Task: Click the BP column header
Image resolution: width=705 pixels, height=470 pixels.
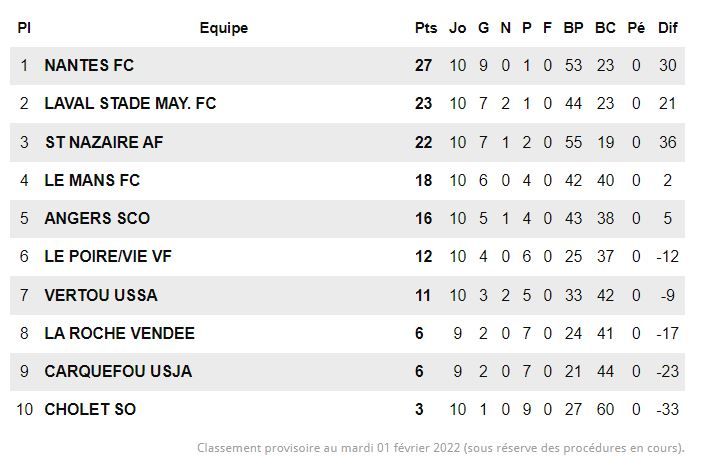Action: point(573,28)
